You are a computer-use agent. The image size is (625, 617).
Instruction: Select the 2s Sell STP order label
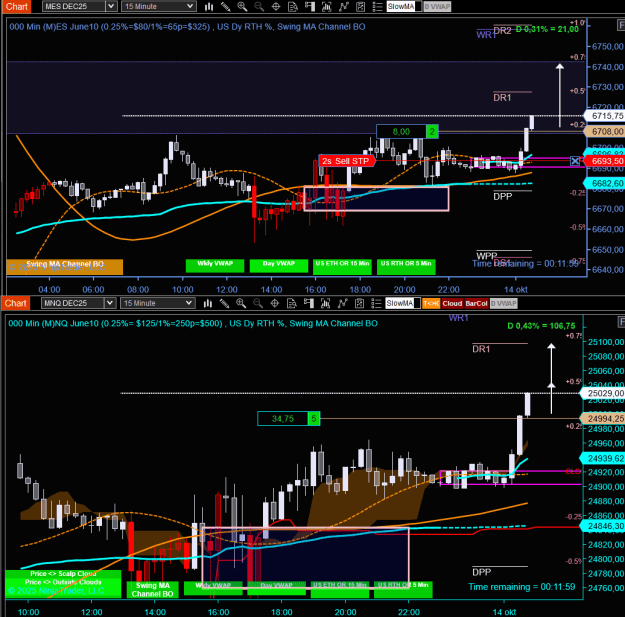point(346,161)
